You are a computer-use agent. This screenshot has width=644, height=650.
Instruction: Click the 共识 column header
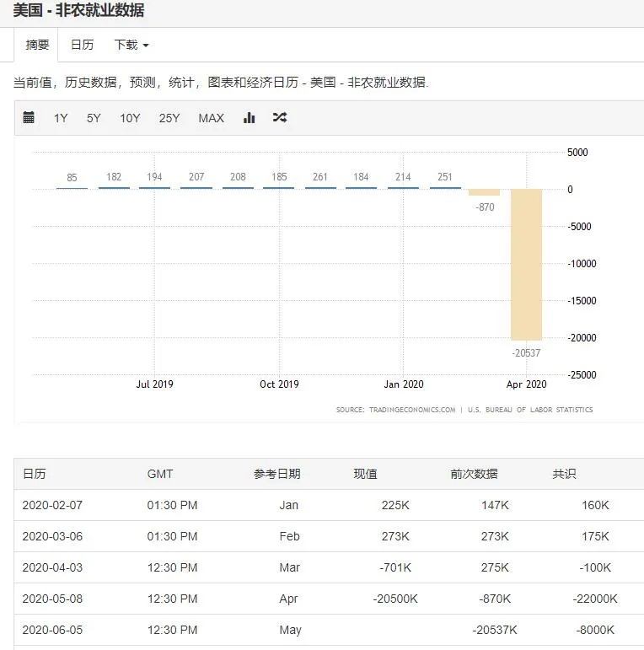coord(564,474)
